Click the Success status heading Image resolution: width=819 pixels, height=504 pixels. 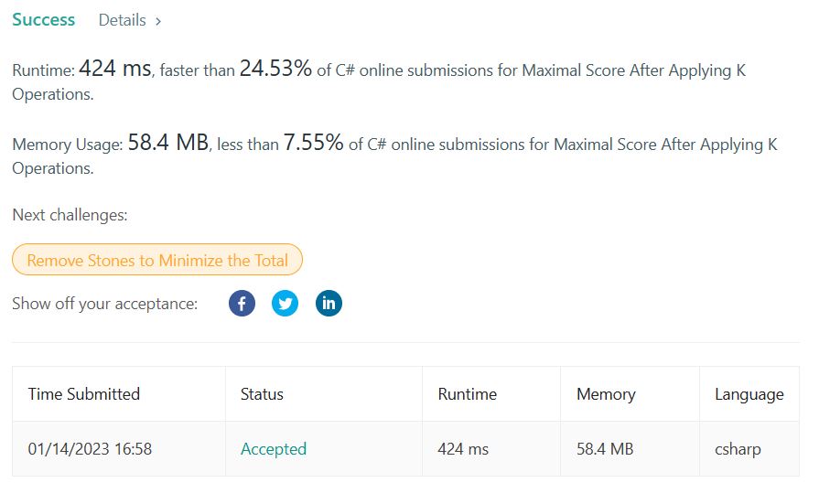43,20
